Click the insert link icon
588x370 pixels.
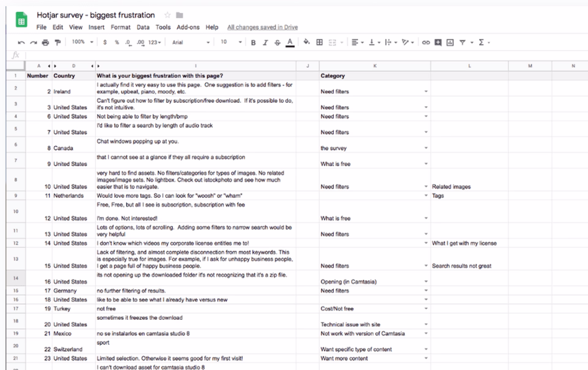[x=426, y=43]
